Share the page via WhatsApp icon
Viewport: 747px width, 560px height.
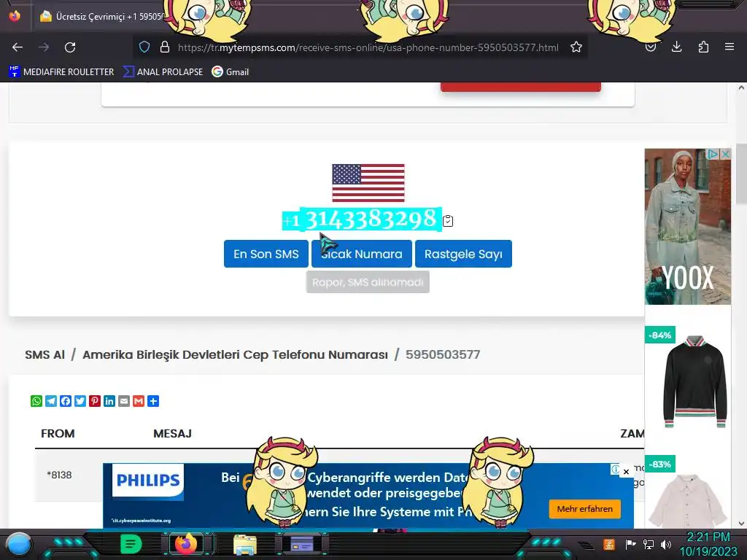pyautogui.click(x=36, y=401)
